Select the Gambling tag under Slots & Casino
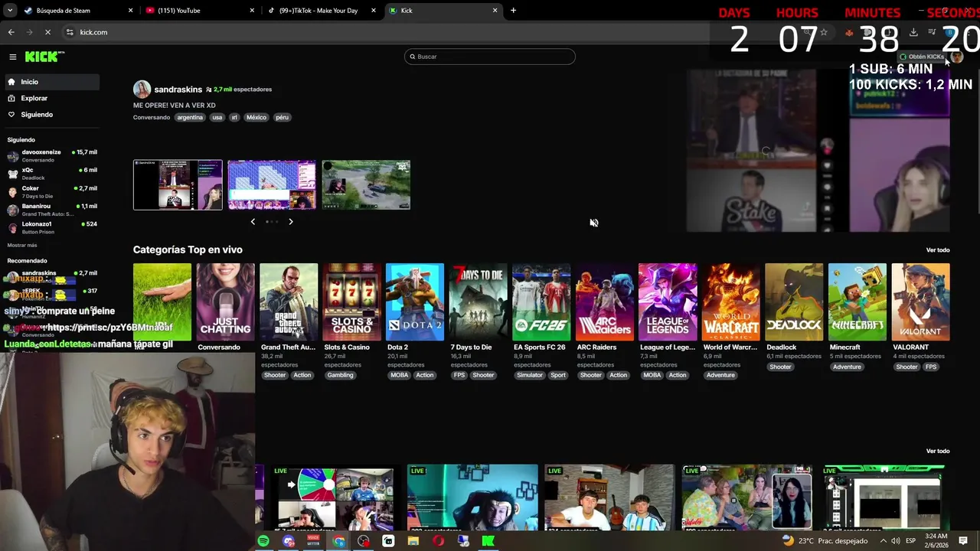 pos(341,375)
